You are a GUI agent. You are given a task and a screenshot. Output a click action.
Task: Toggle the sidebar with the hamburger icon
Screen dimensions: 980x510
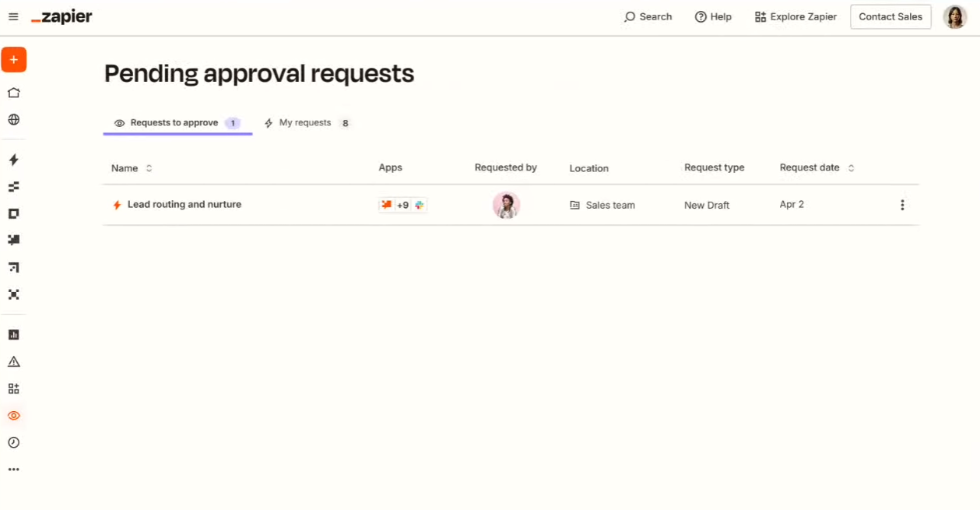[x=12, y=16]
